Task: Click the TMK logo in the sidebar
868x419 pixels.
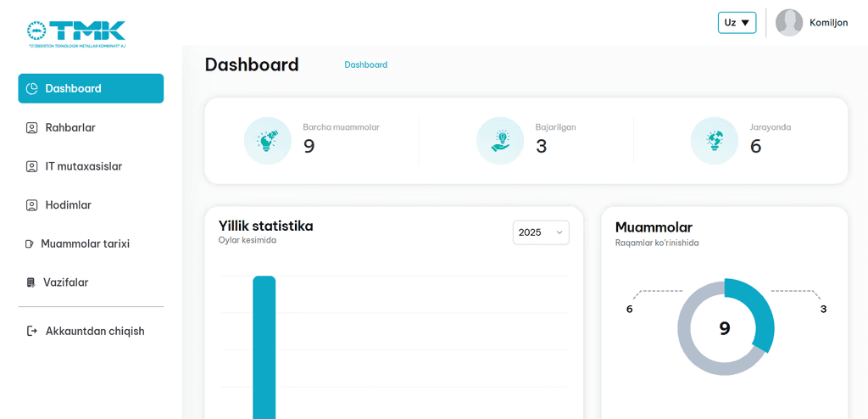Action: click(76, 34)
